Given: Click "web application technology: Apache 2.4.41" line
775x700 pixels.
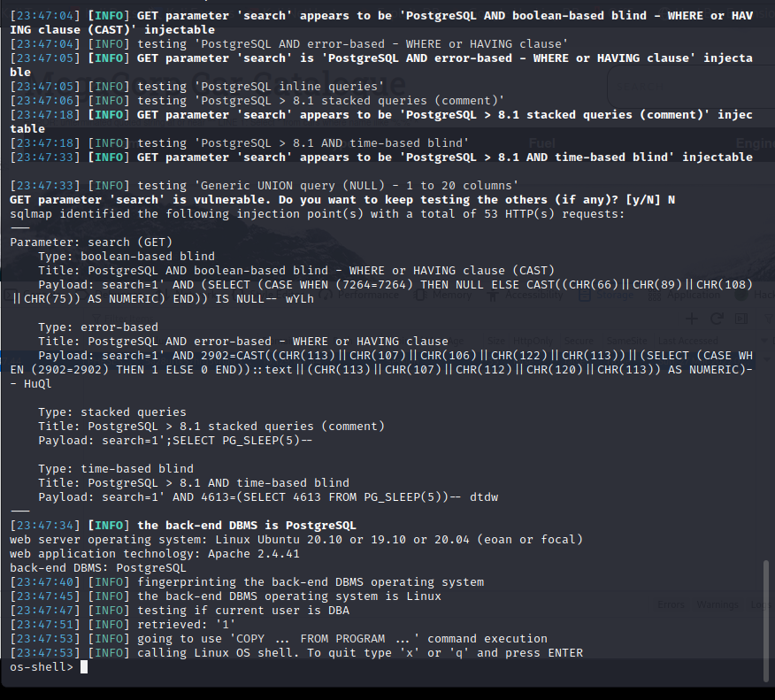Looking at the screenshot, I should pyautogui.click(x=155, y=554).
